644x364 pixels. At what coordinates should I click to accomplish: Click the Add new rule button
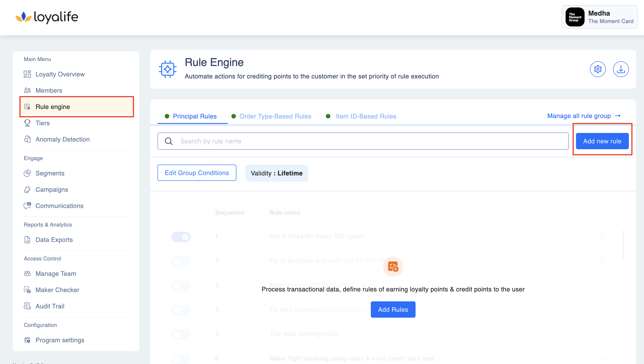pos(602,141)
